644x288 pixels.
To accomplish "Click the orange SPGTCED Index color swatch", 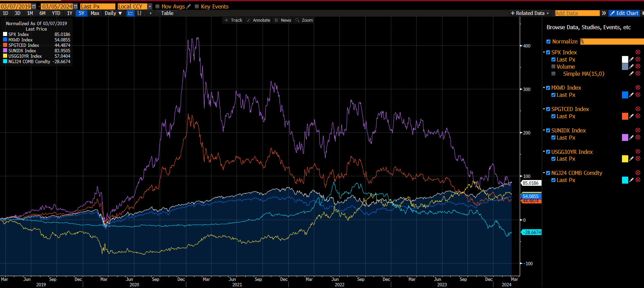I will pos(625,116).
